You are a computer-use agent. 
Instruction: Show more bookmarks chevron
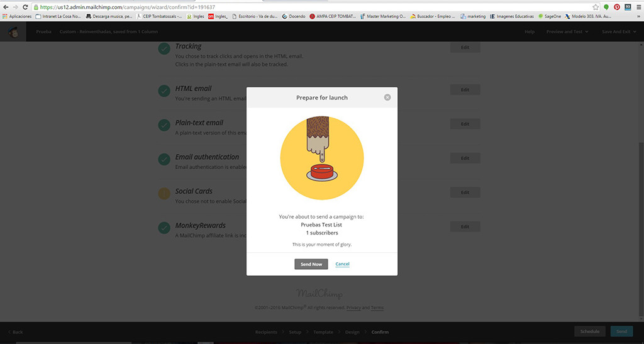[x=639, y=16]
